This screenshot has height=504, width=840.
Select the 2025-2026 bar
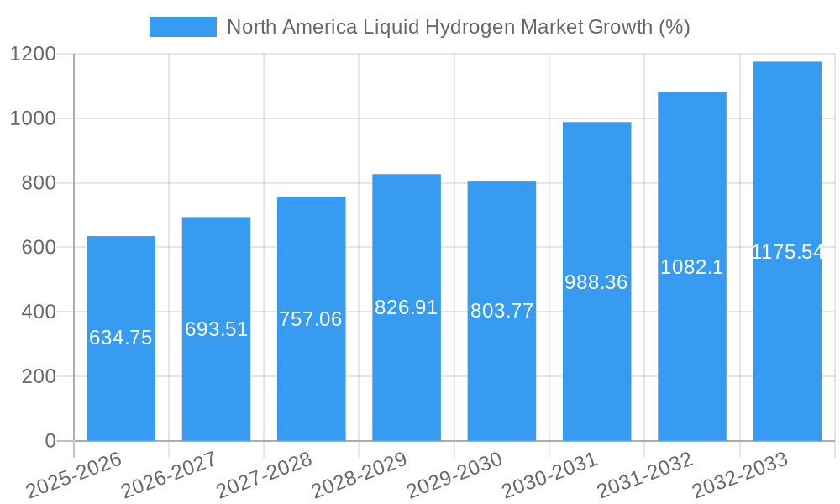121,339
